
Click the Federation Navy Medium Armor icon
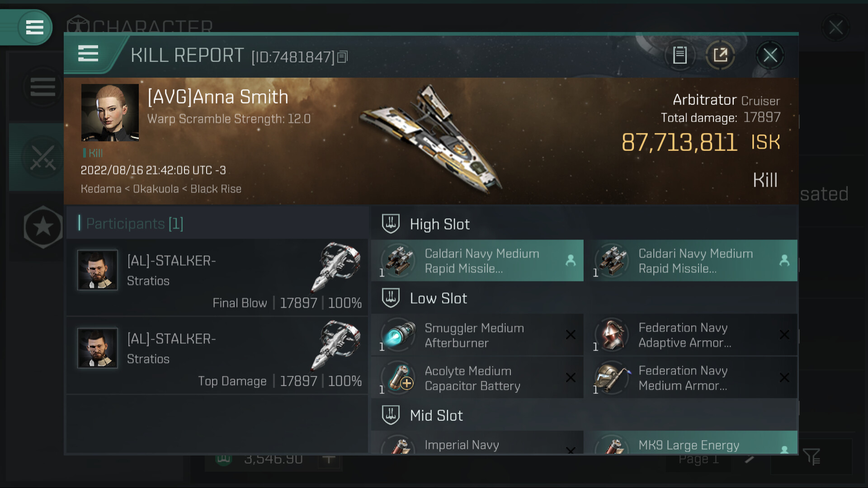(x=612, y=378)
